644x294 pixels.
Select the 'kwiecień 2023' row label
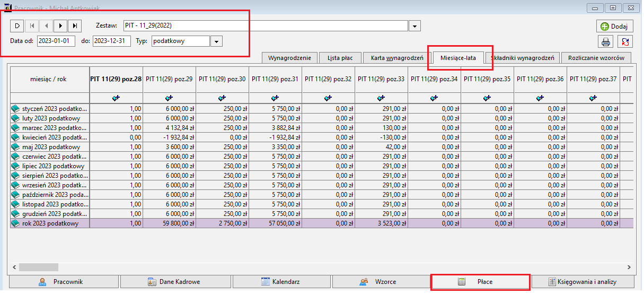[x=55, y=137]
